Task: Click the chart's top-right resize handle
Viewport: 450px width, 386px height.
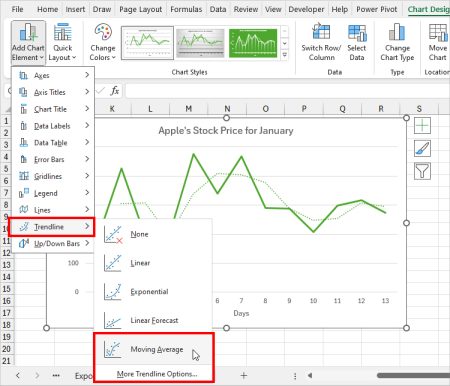Action: point(406,118)
